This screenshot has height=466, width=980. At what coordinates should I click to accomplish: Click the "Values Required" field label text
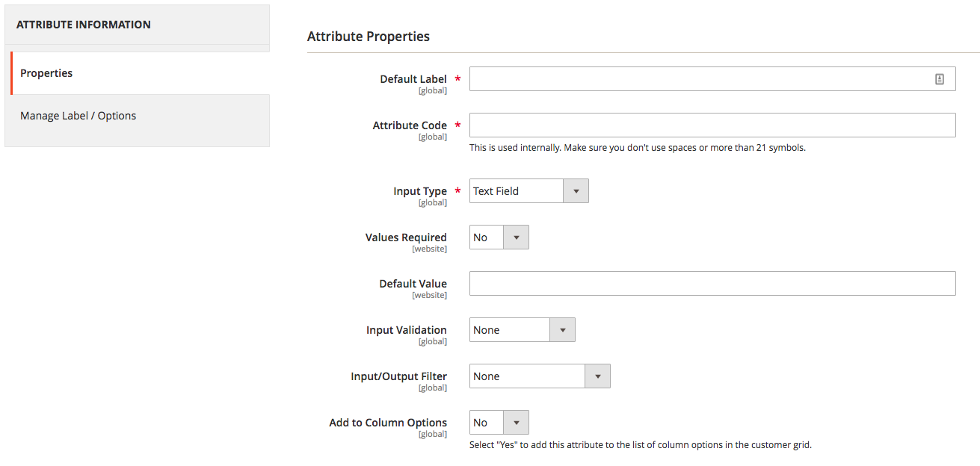tap(406, 237)
